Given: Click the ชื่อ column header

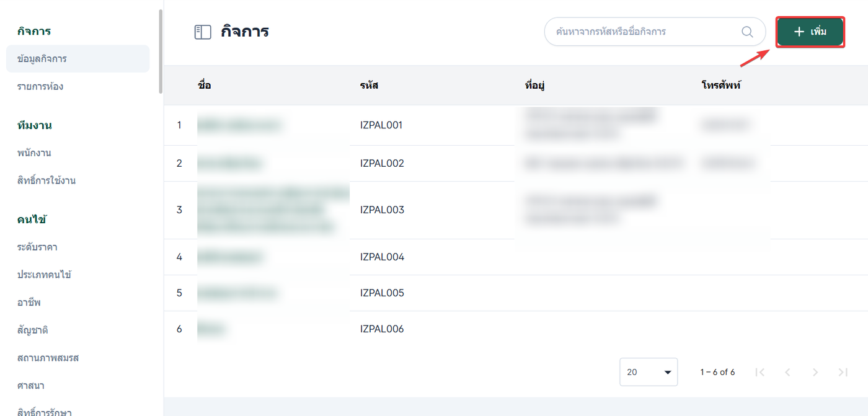Looking at the screenshot, I should click(205, 86).
